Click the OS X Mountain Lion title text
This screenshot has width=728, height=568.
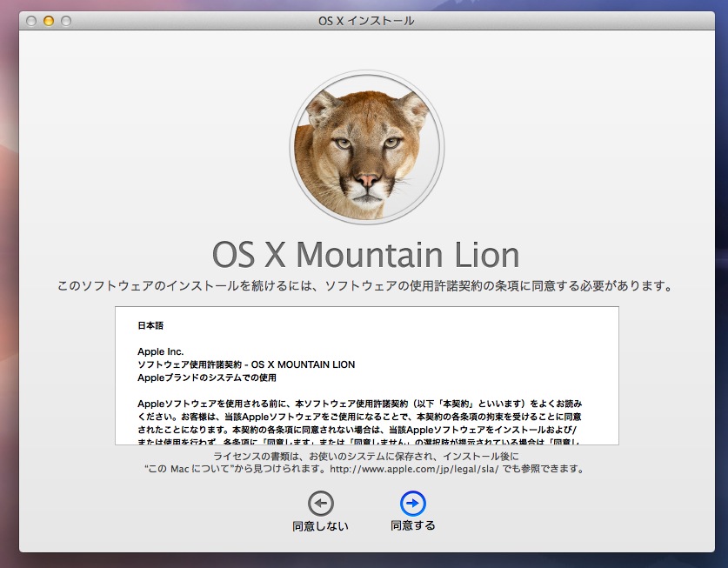point(366,255)
